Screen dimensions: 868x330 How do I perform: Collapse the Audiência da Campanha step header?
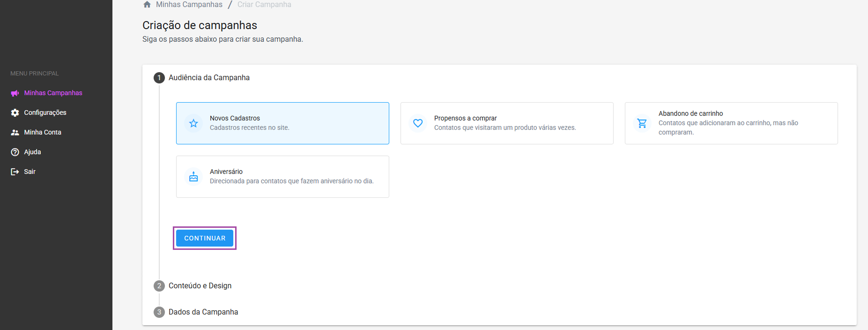[x=209, y=78]
